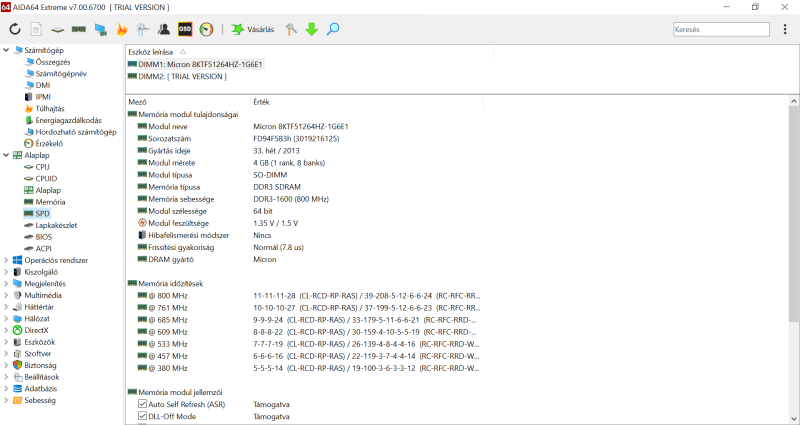This screenshot has height=425, width=800.
Task: Click the green download update arrow
Action: 312,30
